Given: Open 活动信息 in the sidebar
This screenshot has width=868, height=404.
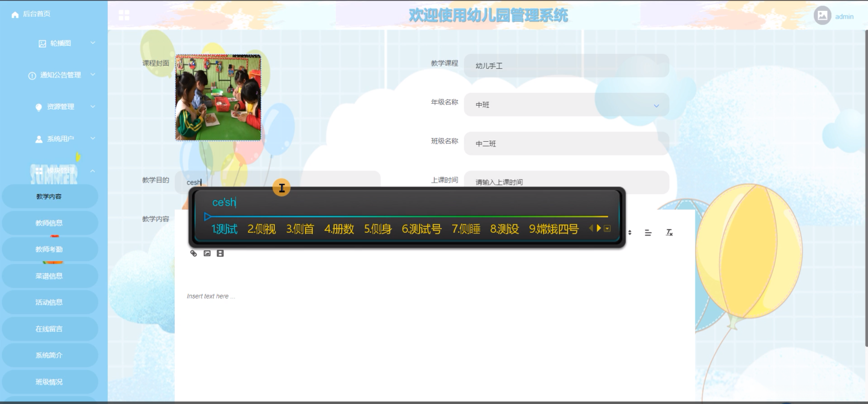Looking at the screenshot, I should click(49, 303).
